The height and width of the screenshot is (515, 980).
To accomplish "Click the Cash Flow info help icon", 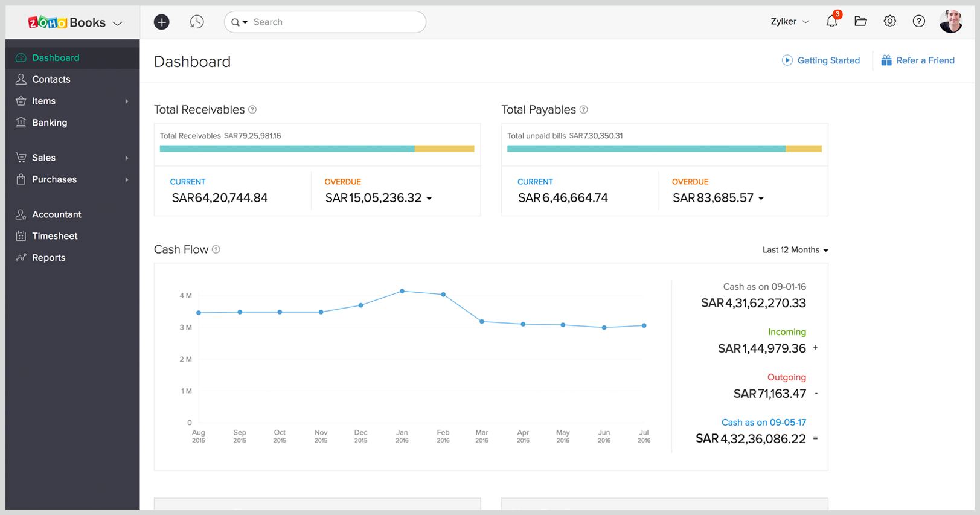I will click(216, 250).
